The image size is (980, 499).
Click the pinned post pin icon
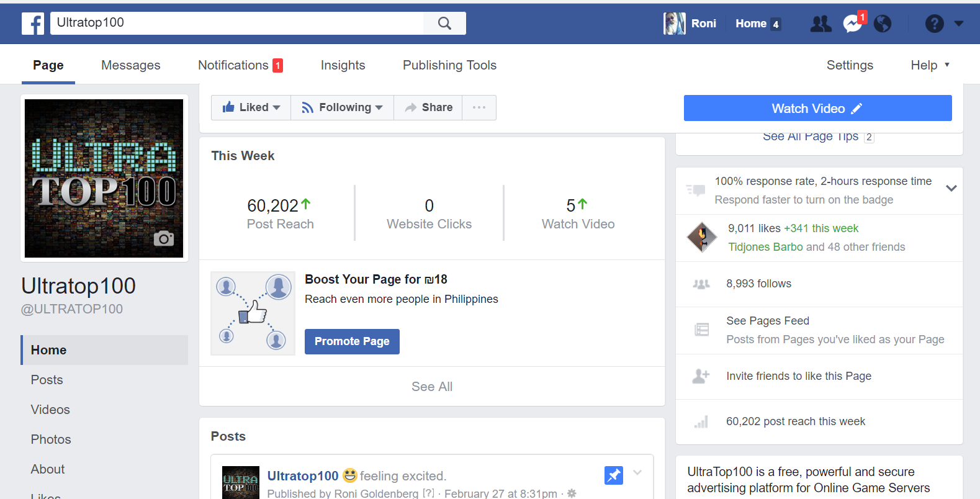pyautogui.click(x=614, y=475)
